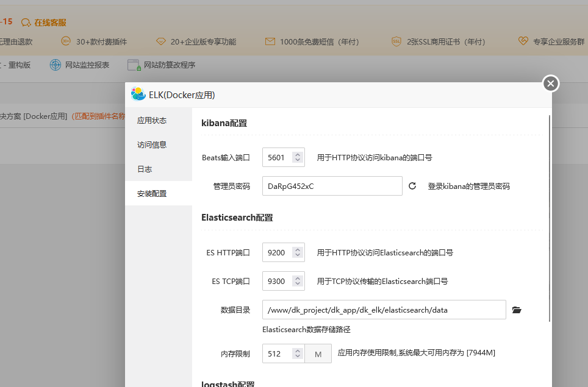Click the Elasticsearch数据存储路径 hint text
The width and height of the screenshot is (588, 387).
tap(306, 329)
